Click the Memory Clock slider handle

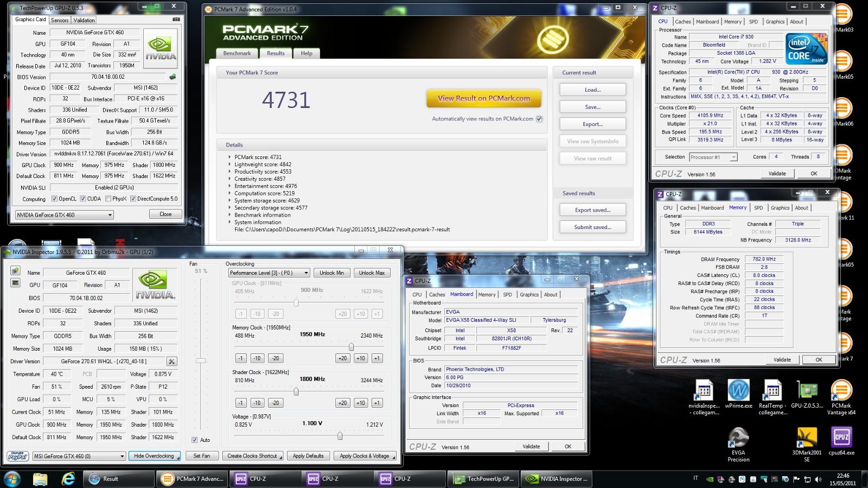[x=351, y=347]
